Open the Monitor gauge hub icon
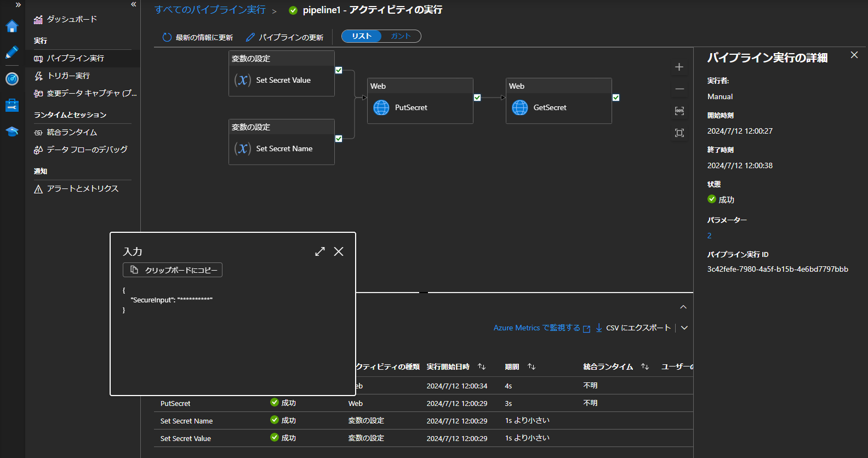 tap(12, 79)
